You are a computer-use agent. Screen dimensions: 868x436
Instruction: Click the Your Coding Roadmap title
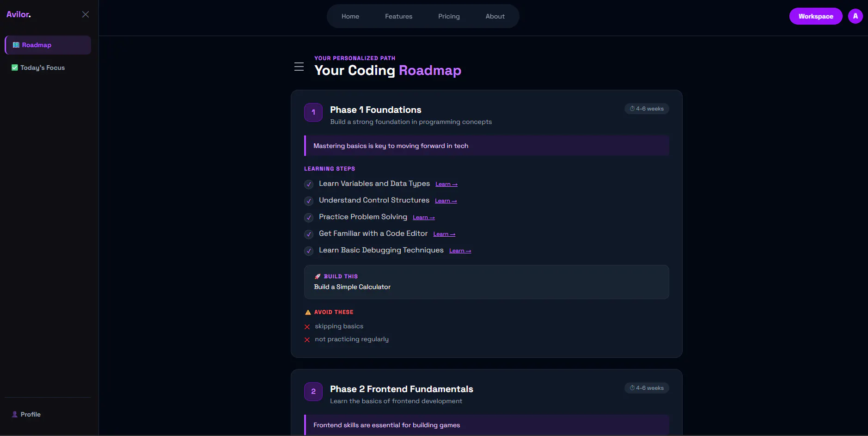(x=388, y=70)
